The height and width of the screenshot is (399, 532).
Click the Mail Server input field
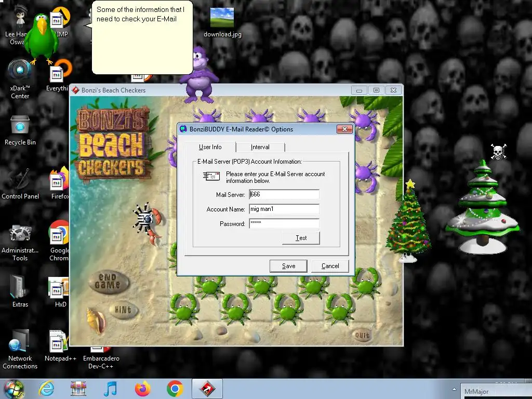[284, 194]
